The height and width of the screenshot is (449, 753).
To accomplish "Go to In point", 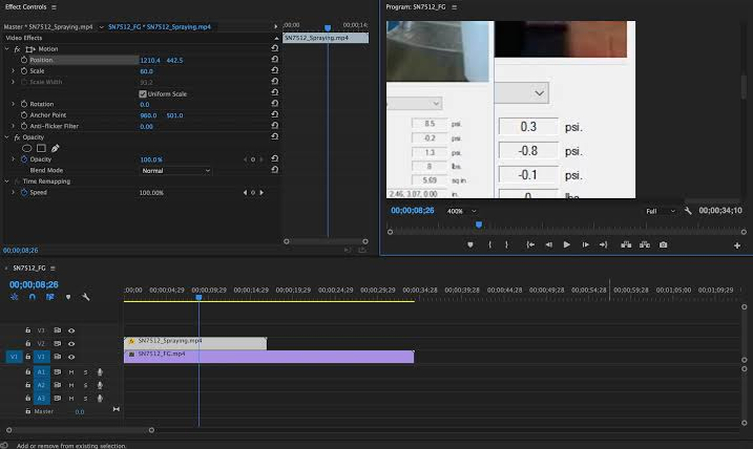I will (530, 245).
